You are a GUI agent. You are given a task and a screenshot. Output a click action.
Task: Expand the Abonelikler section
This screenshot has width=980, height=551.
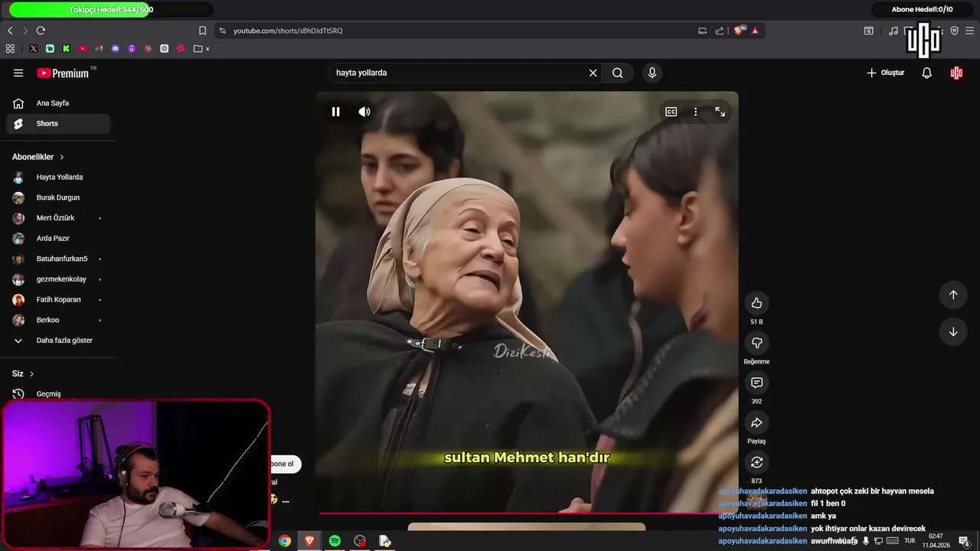[38, 157]
